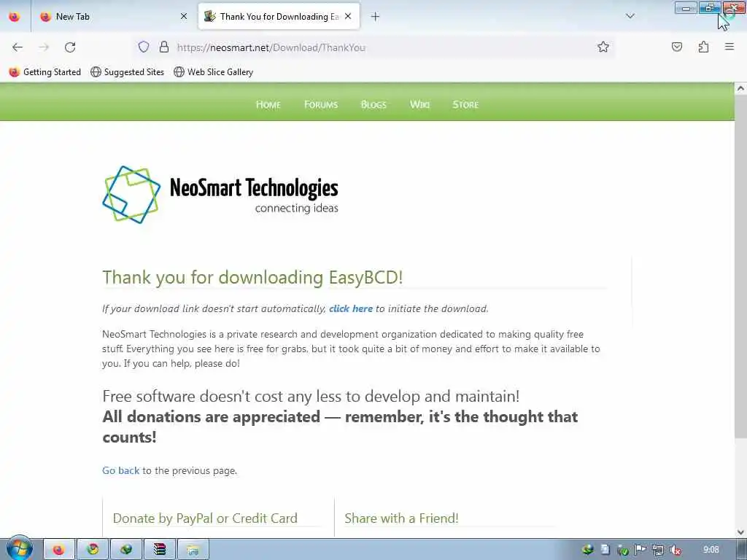
Task: Open the Windows Start menu
Action: click(x=19, y=548)
